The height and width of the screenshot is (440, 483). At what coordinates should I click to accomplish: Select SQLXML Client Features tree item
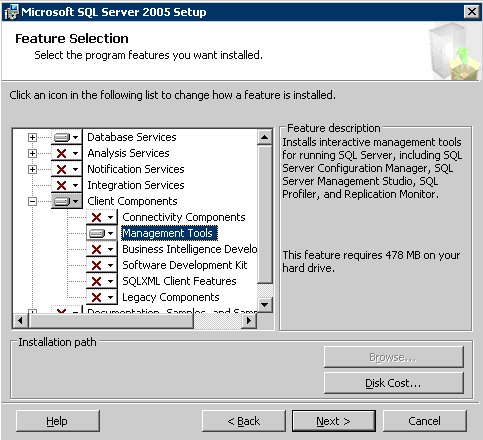pyautogui.click(x=179, y=281)
